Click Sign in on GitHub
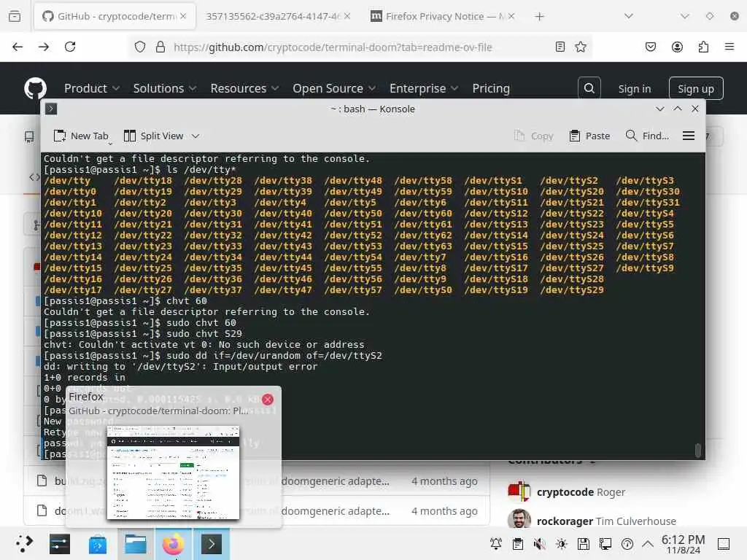The image size is (747, 560). coord(635,88)
